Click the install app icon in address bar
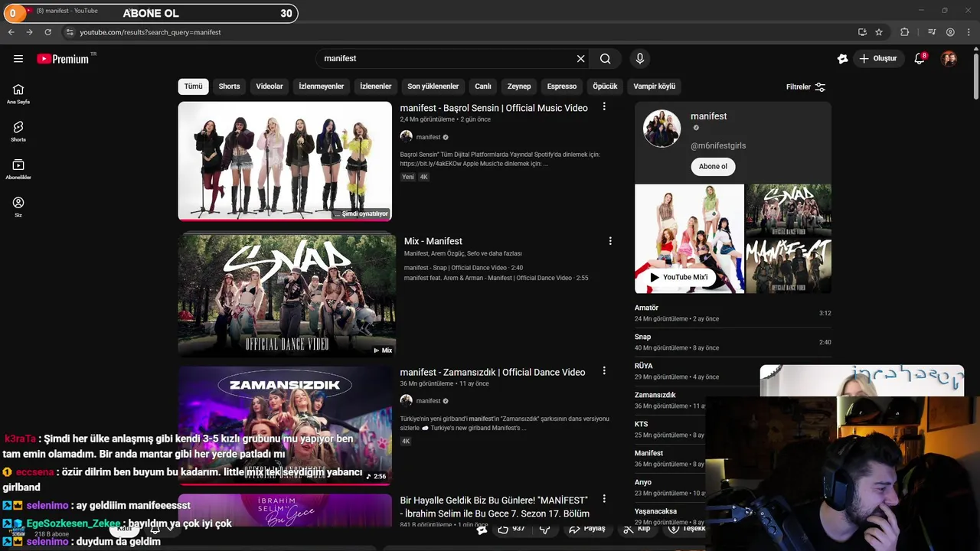980x551 pixels. (x=862, y=32)
